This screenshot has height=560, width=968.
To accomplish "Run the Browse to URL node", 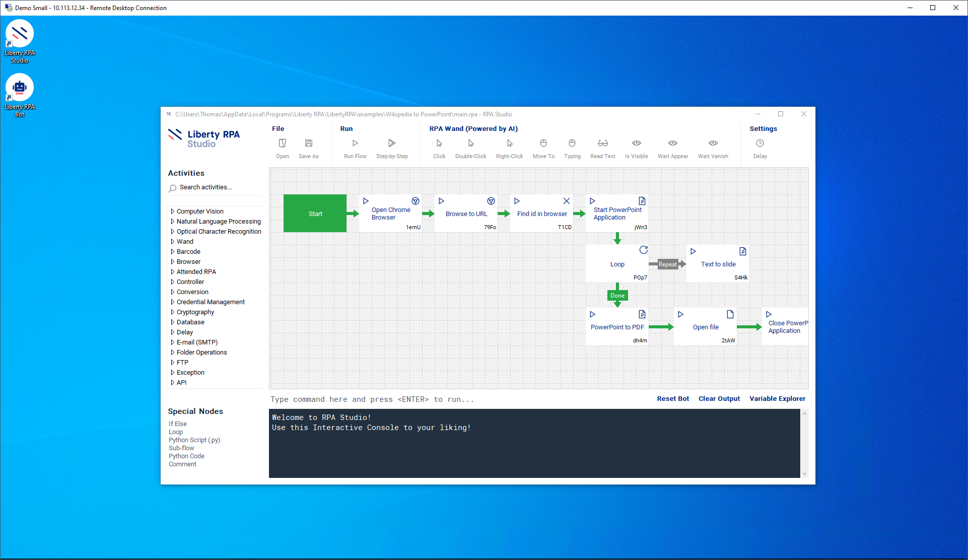I will click(441, 201).
